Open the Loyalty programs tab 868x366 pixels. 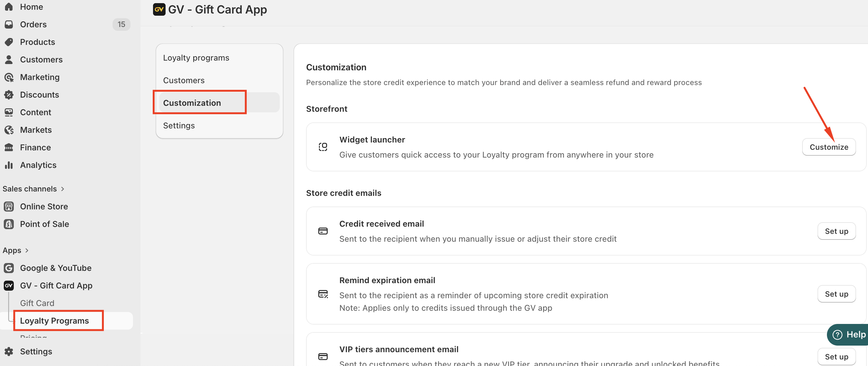tap(196, 58)
